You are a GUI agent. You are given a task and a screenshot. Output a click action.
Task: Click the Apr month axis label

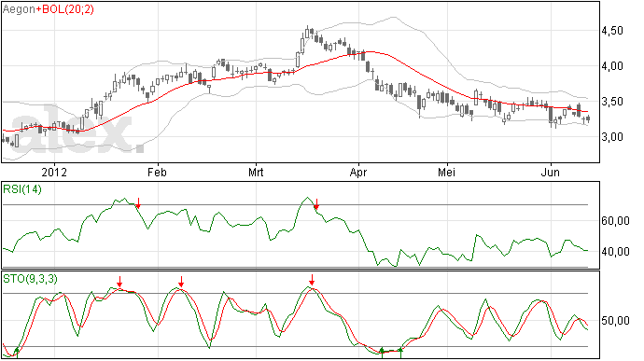coord(358,172)
